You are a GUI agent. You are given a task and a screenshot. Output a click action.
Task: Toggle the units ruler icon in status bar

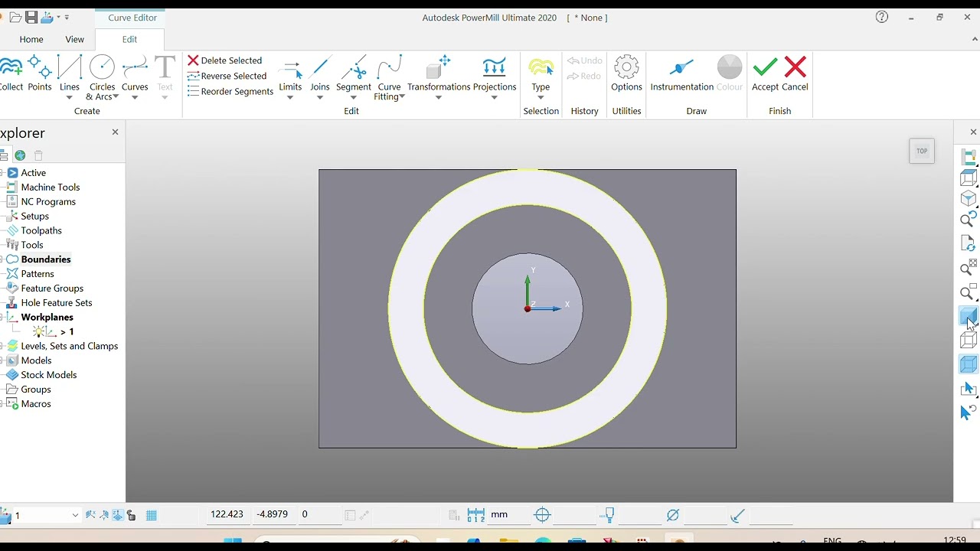tap(476, 515)
